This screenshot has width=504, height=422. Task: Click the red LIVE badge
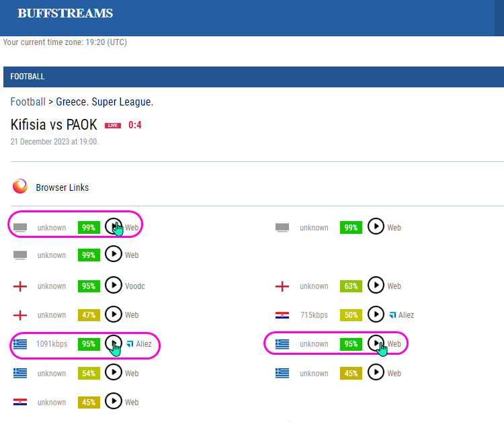pos(113,126)
